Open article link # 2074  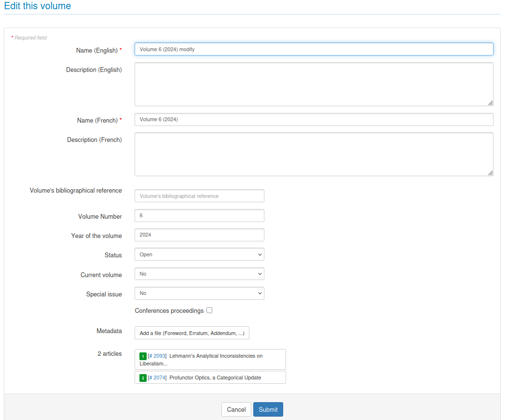coord(157,378)
